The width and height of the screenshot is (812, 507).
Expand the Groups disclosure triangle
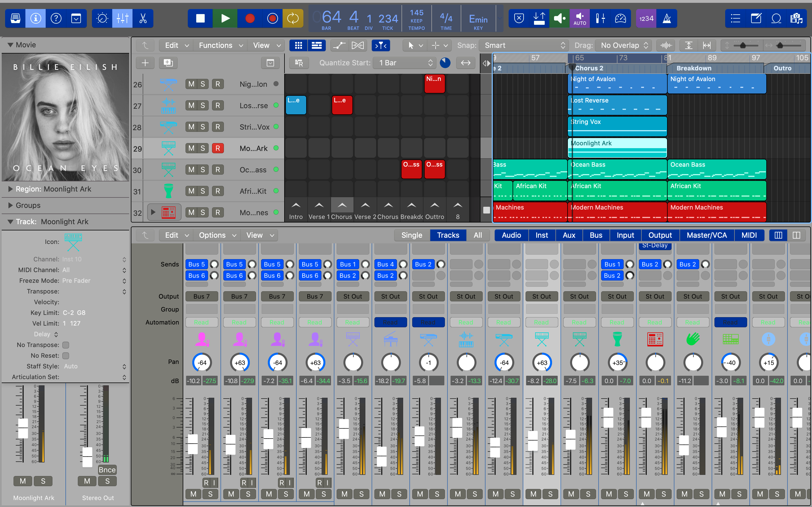pyautogui.click(x=10, y=205)
